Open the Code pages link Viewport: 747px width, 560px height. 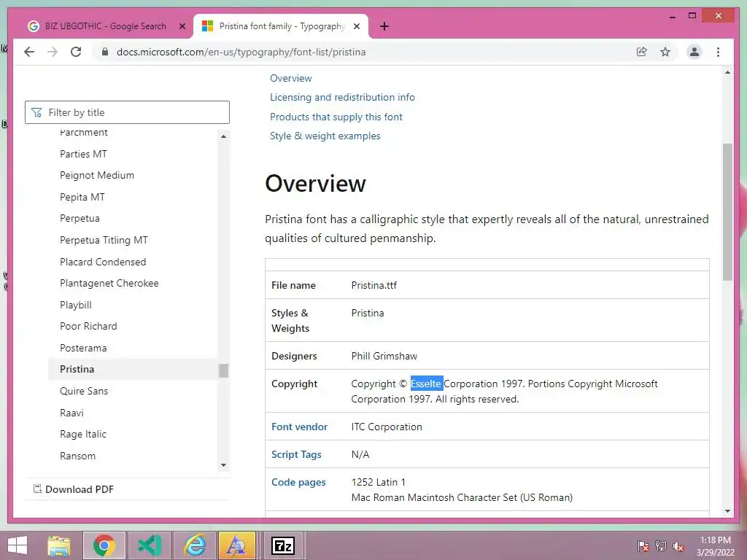pyautogui.click(x=298, y=482)
